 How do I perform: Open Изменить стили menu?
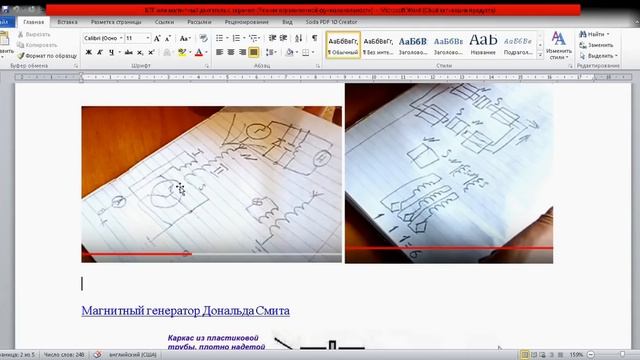pyautogui.click(x=558, y=45)
